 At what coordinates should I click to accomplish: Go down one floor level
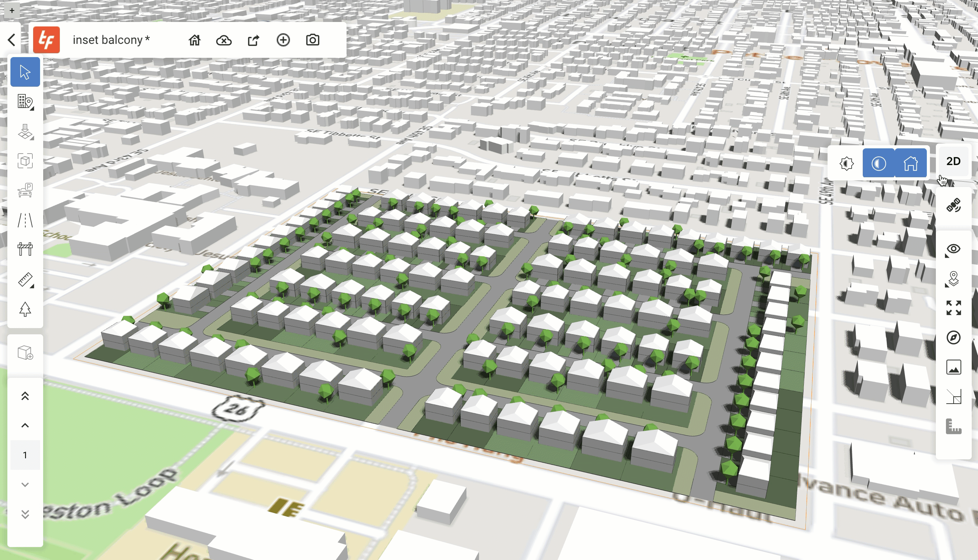[25, 485]
